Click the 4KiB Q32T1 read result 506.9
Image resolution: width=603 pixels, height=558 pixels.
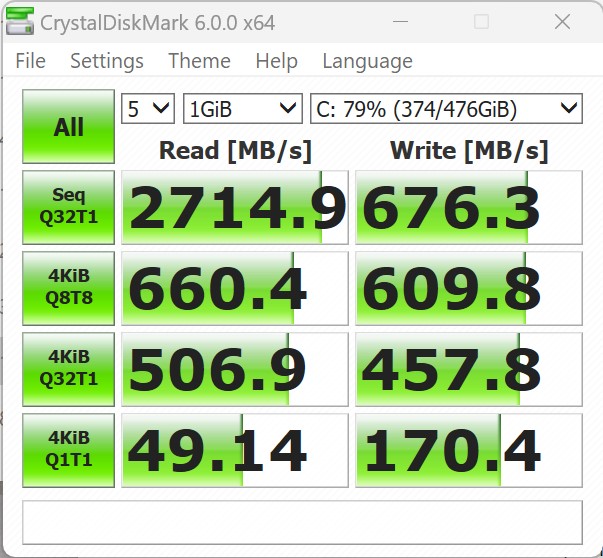click(x=235, y=369)
